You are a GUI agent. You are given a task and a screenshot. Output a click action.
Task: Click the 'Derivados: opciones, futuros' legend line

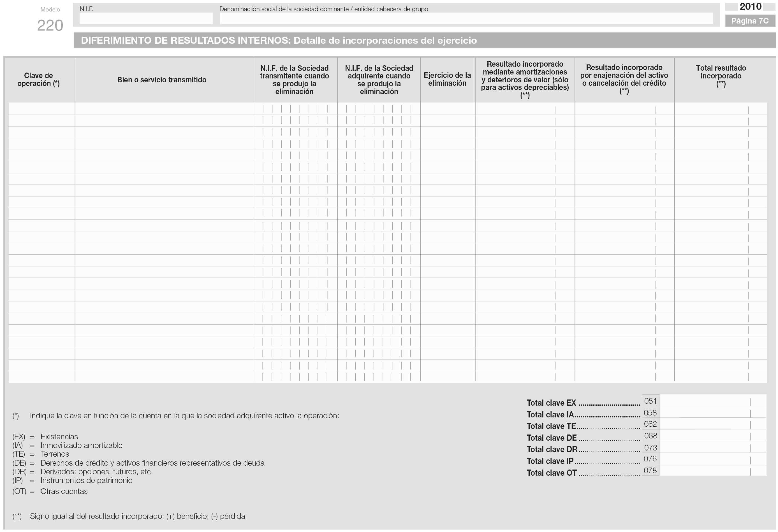tap(82, 472)
